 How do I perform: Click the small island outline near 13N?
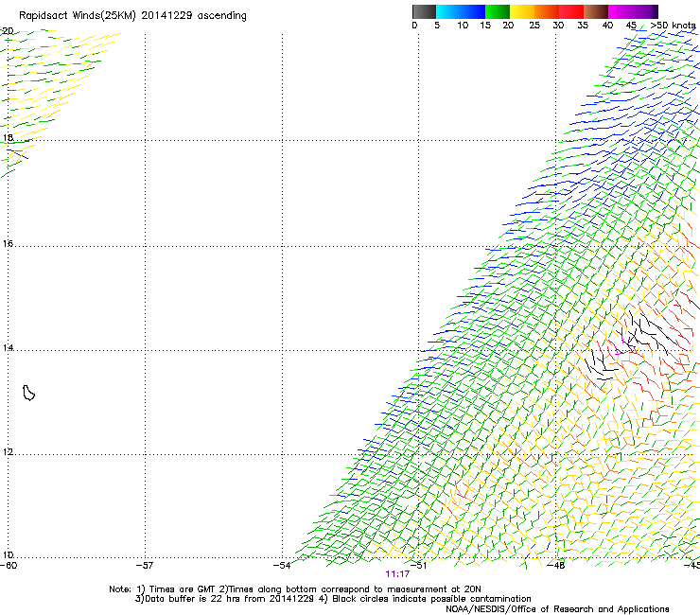click(x=28, y=393)
